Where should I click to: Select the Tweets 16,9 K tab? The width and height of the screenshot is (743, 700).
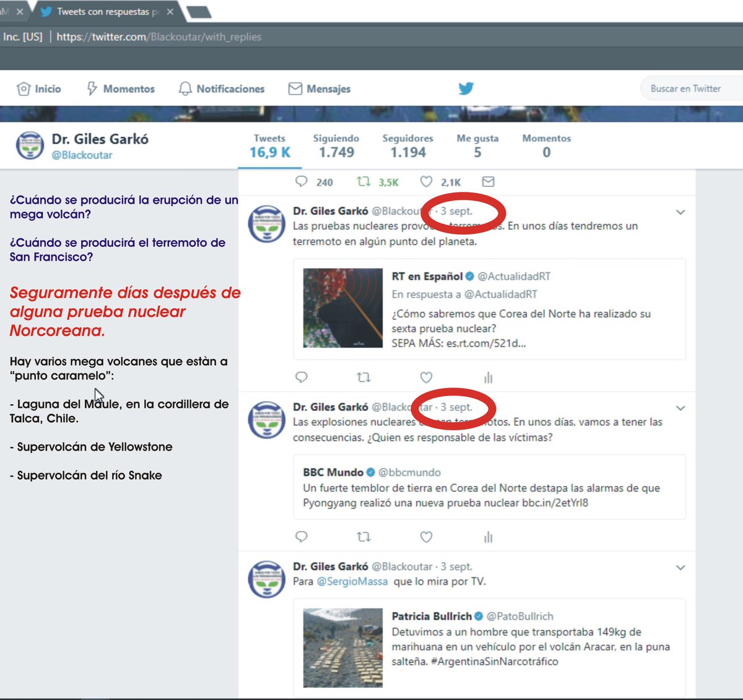(x=270, y=147)
